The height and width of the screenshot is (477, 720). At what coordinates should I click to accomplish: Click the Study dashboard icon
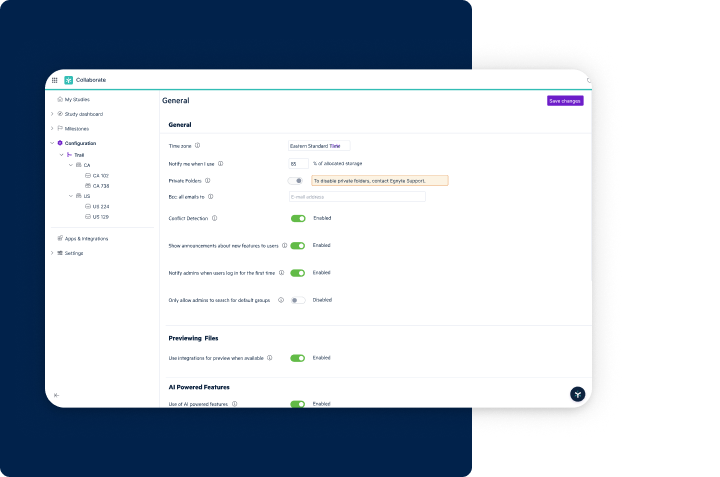click(60, 114)
